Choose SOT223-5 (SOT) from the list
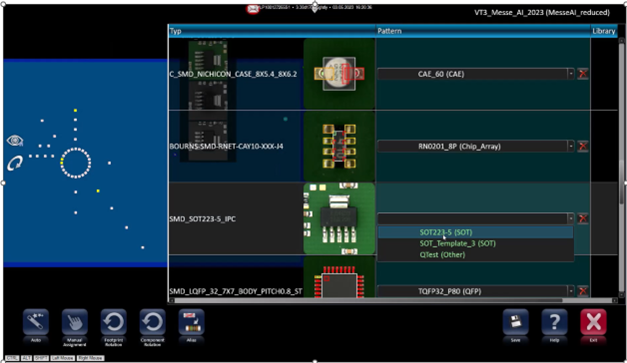 tap(475, 232)
